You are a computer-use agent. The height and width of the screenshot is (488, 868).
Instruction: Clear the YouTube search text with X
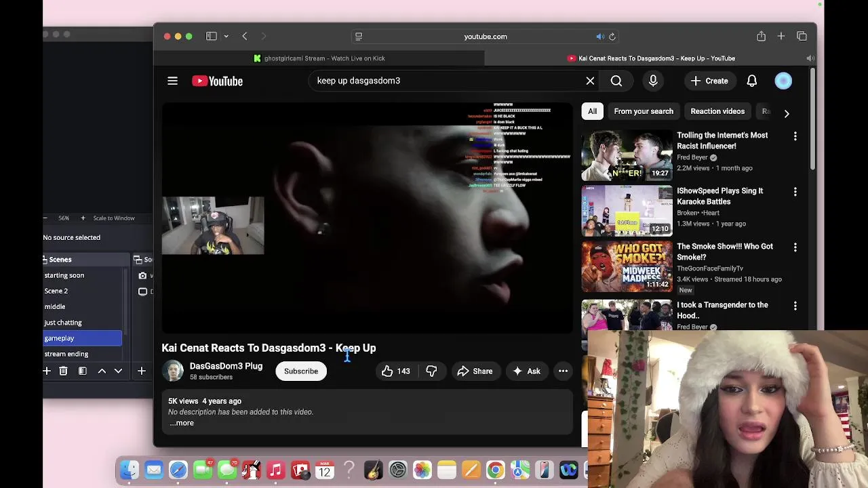click(x=590, y=81)
